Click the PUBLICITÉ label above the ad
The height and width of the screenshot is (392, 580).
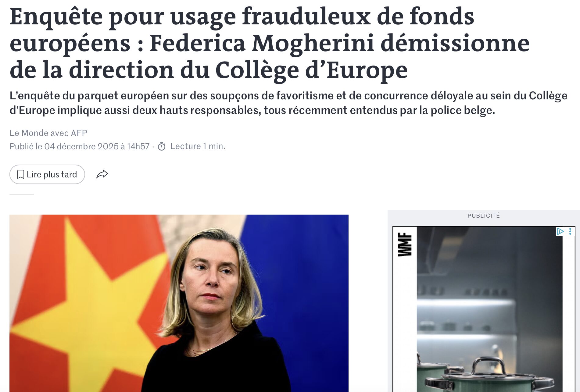(x=484, y=216)
